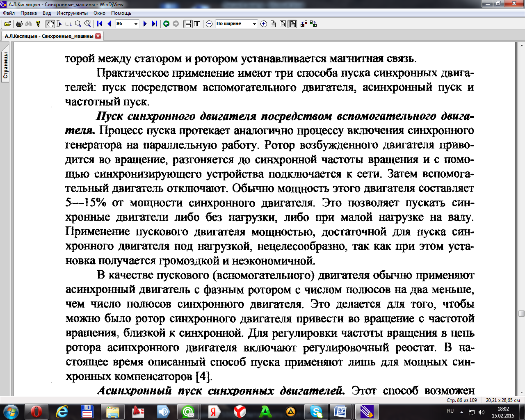Open the Windows Start menu

(x=10, y=411)
